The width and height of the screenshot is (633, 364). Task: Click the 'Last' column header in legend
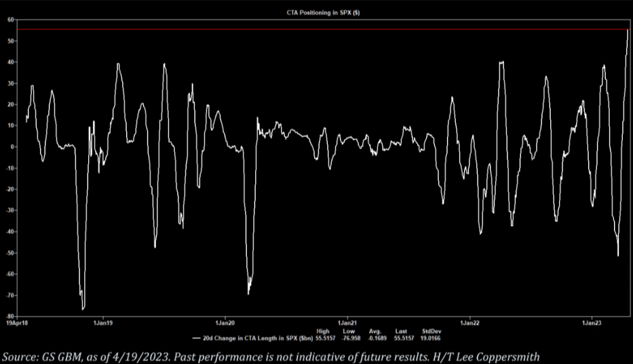[401, 331]
